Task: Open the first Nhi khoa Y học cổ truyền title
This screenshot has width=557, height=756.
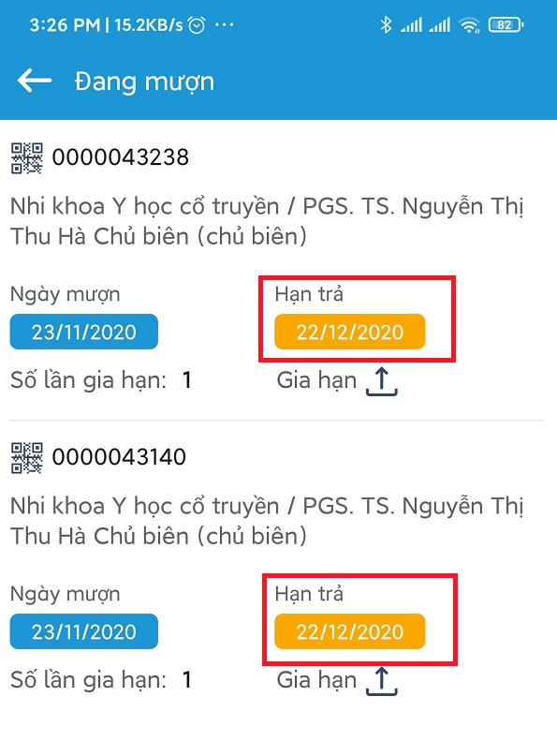Action: point(267,221)
